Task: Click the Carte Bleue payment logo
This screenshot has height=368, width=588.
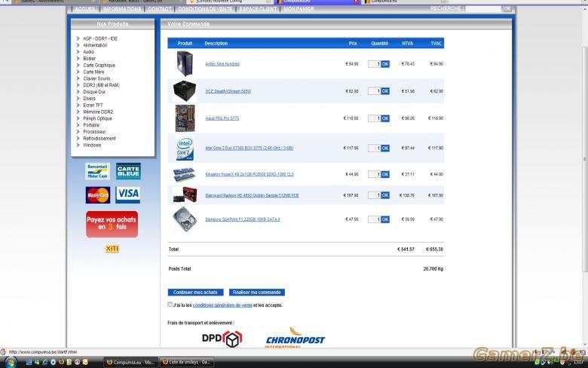Action: click(x=128, y=171)
